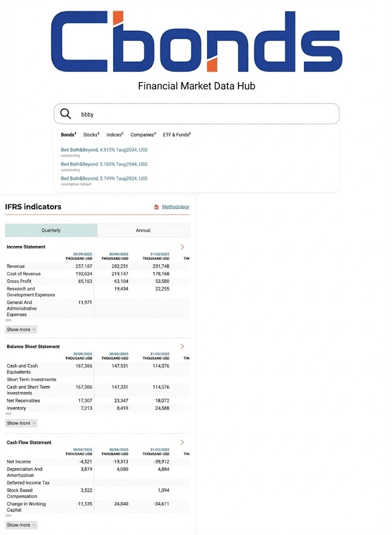The height and width of the screenshot is (535, 392).
Task: Click the Cost of Revenue value 192,024
Action: pyautogui.click(x=84, y=274)
